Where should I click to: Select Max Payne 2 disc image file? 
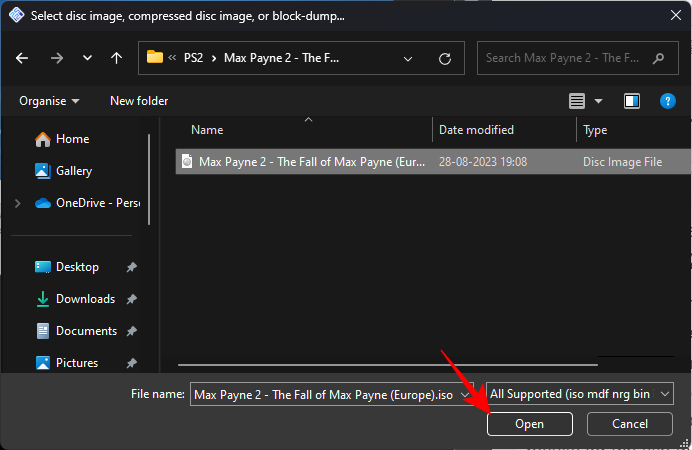[x=433, y=162]
